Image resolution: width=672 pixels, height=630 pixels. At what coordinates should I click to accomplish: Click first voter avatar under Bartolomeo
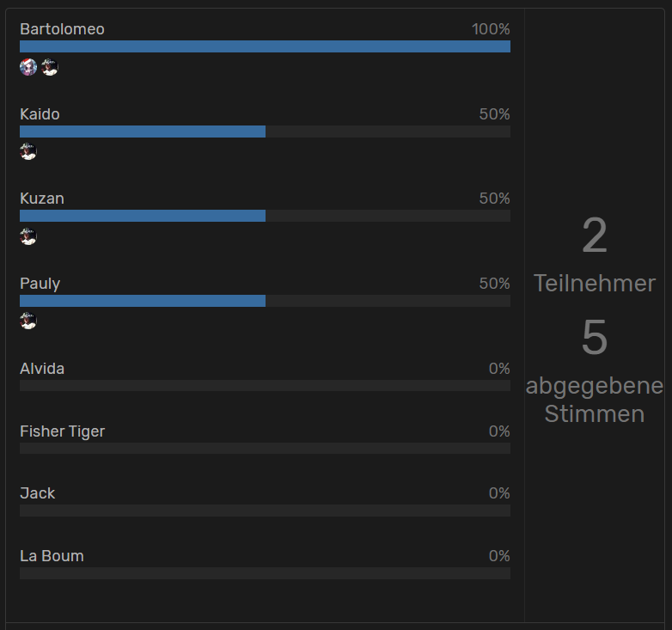(28, 67)
